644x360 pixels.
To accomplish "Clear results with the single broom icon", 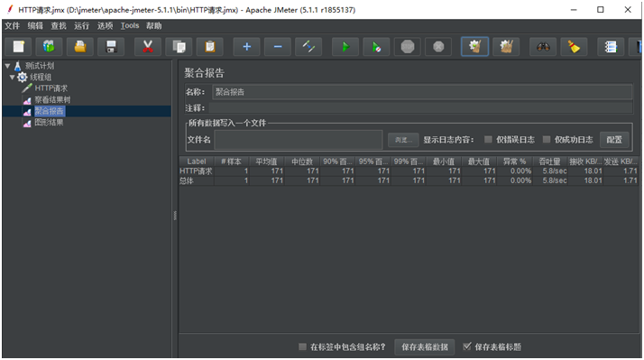I will pyautogui.click(x=475, y=47).
